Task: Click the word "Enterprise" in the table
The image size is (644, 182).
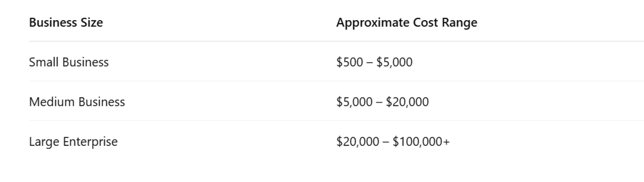Action: (x=90, y=142)
